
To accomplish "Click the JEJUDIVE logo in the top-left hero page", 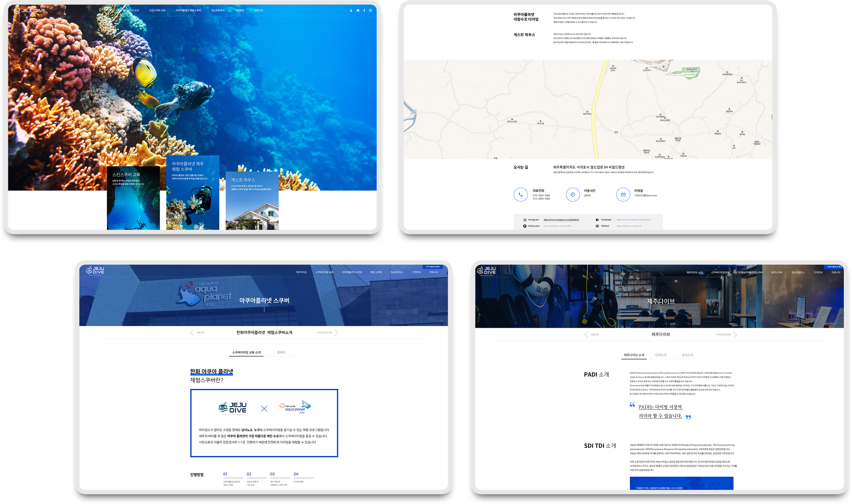I will [x=30, y=11].
